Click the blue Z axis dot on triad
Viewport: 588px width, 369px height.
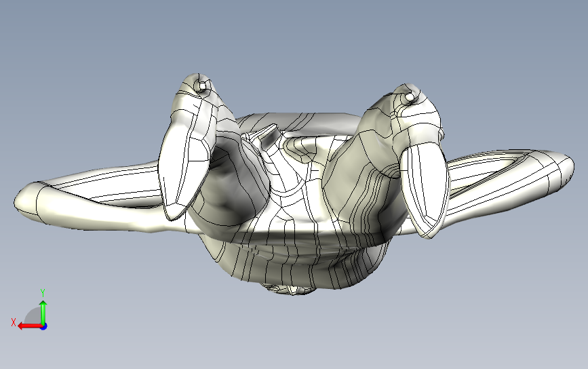coord(44,327)
